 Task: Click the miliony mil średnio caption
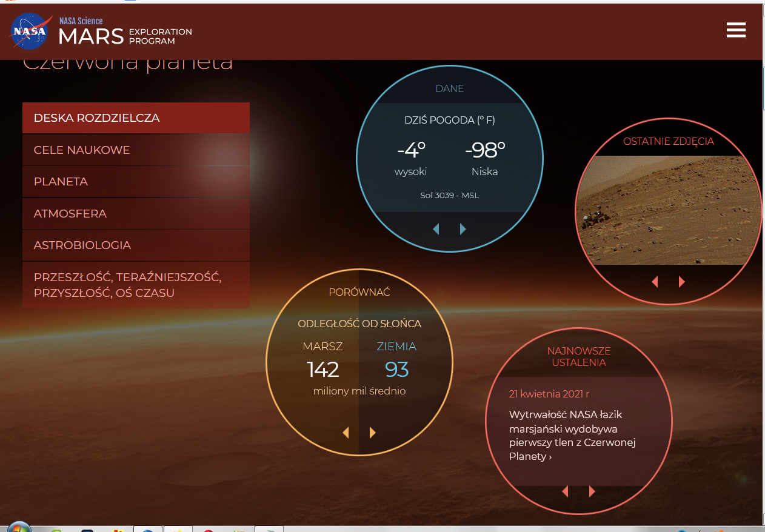point(359,391)
